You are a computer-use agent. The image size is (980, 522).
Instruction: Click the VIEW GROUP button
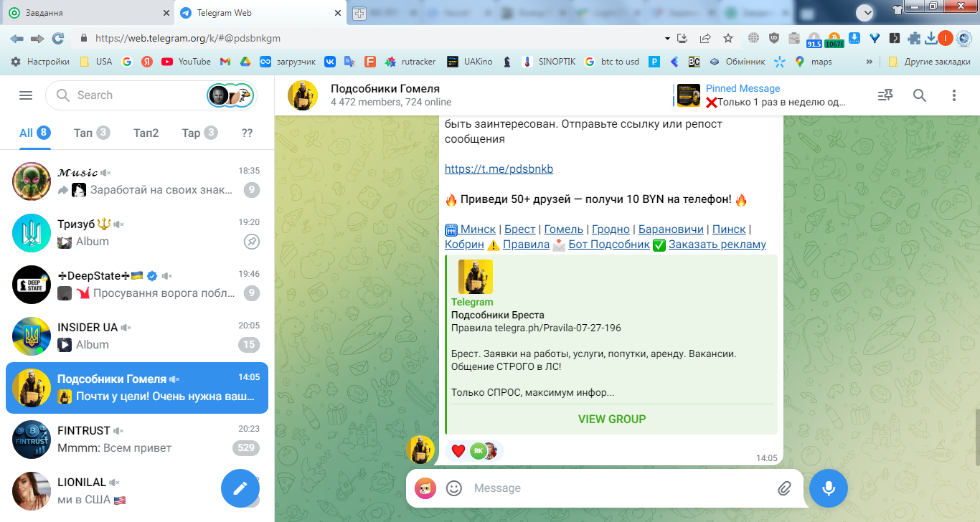[x=612, y=419]
